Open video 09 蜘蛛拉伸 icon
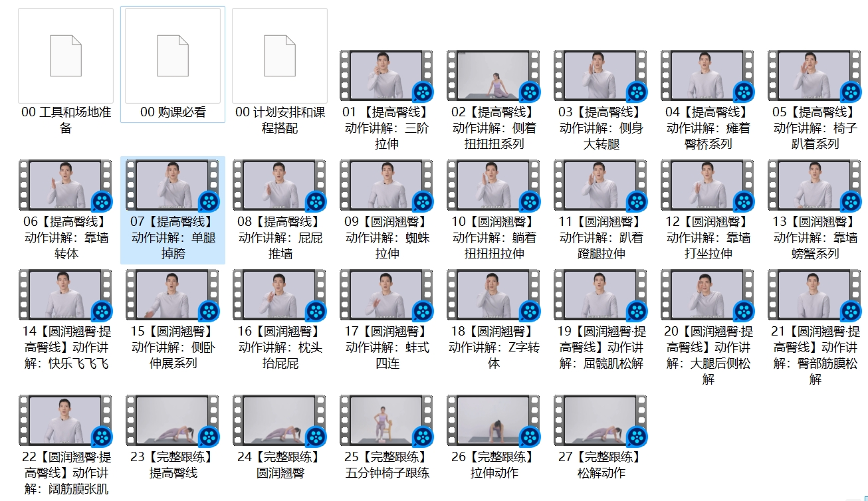The height and width of the screenshot is (501, 868). tap(386, 185)
